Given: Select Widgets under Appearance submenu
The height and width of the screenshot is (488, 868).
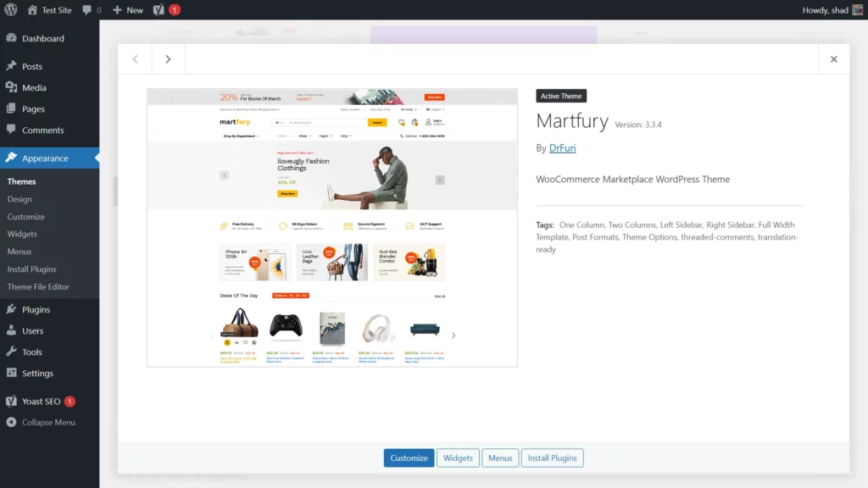Looking at the screenshot, I should click(x=22, y=235).
